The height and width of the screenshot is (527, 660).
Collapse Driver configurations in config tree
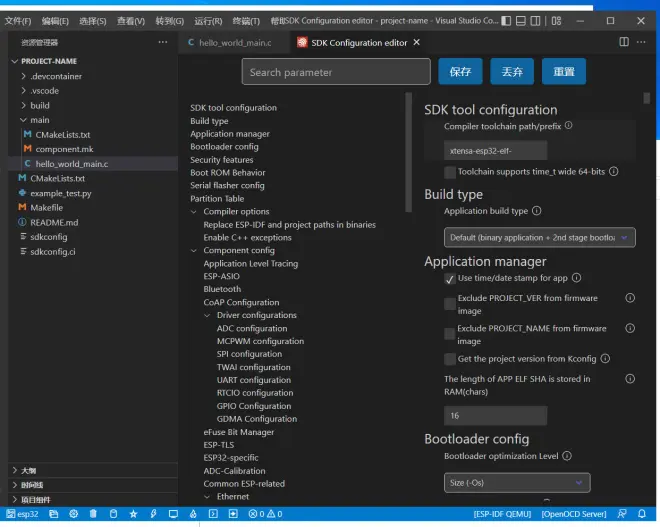207,315
